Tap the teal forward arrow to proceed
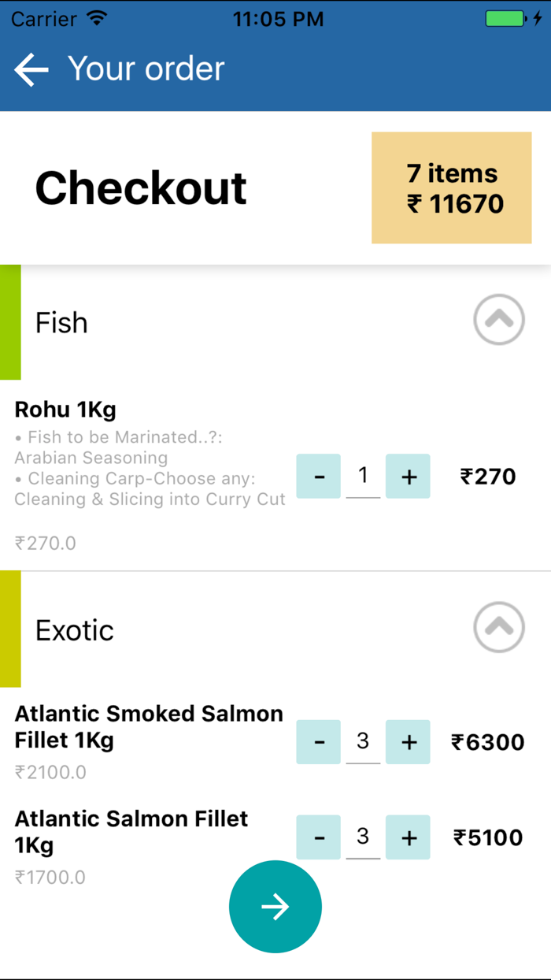 (275, 906)
